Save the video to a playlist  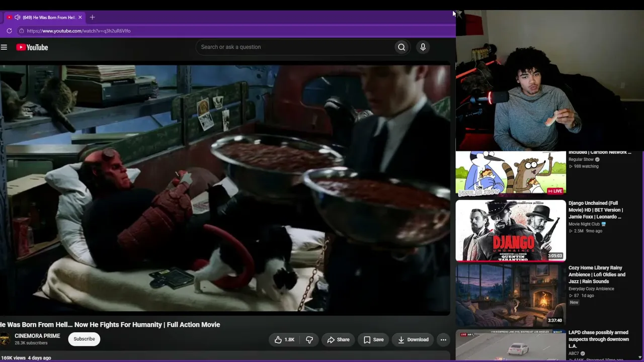click(373, 340)
